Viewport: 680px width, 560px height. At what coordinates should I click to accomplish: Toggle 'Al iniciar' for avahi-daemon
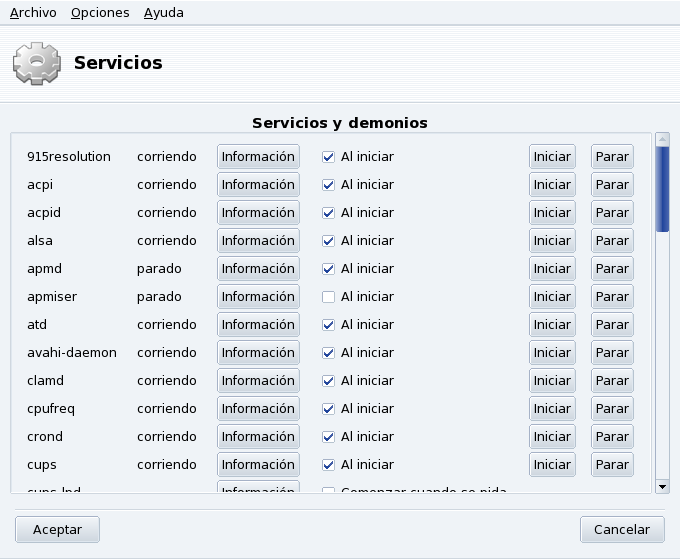327,353
